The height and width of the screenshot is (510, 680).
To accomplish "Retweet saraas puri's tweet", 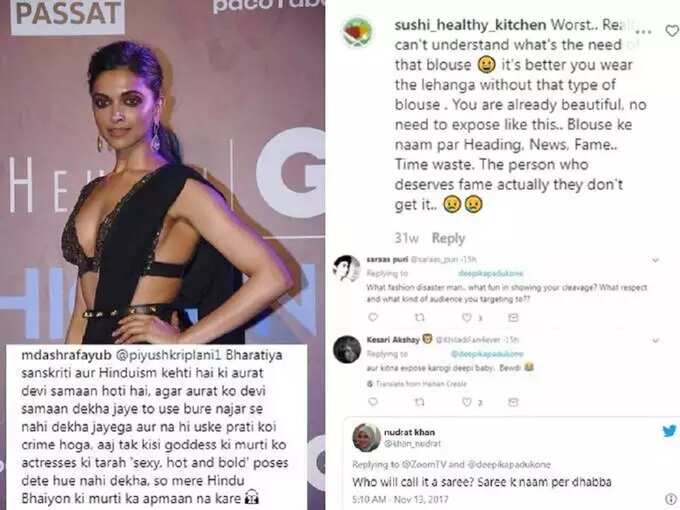I will click(419, 317).
